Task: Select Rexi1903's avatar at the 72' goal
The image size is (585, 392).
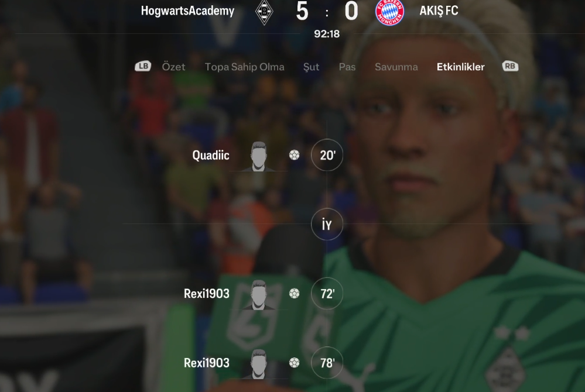Action: click(x=259, y=295)
